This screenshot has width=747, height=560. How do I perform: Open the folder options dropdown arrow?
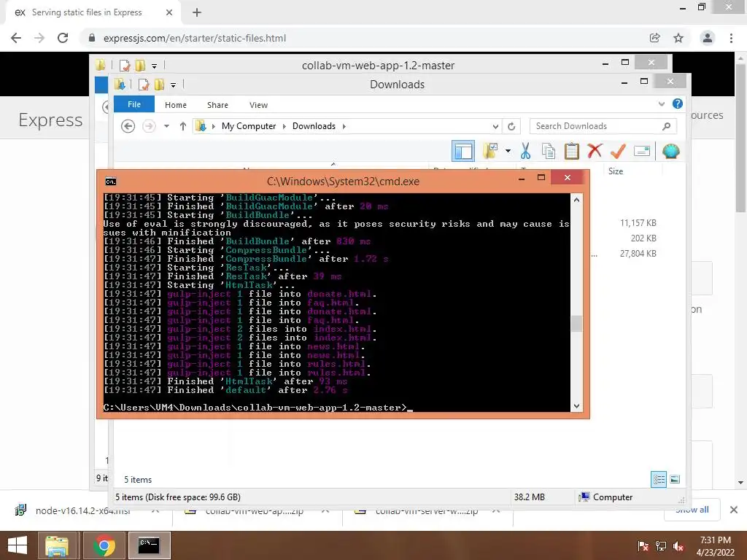click(508, 151)
